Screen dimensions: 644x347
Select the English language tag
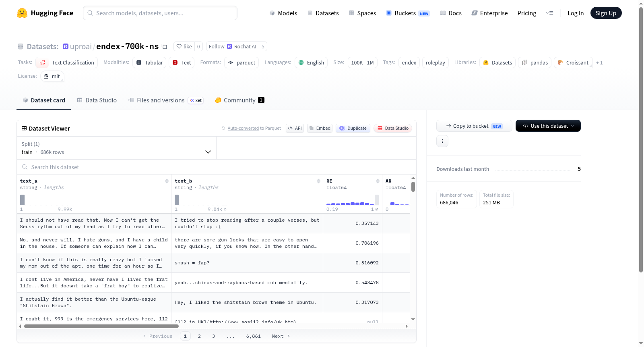pyautogui.click(x=311, y=62)
